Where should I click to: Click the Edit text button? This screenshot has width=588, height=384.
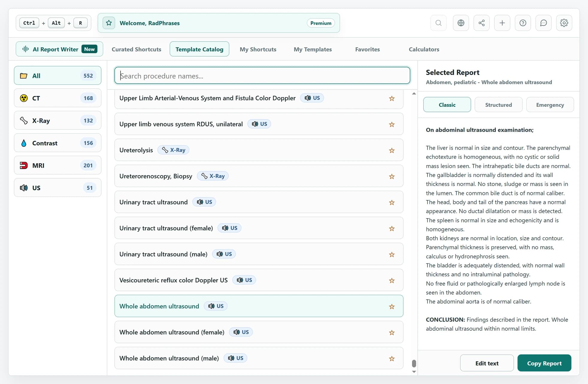(487, 363)
